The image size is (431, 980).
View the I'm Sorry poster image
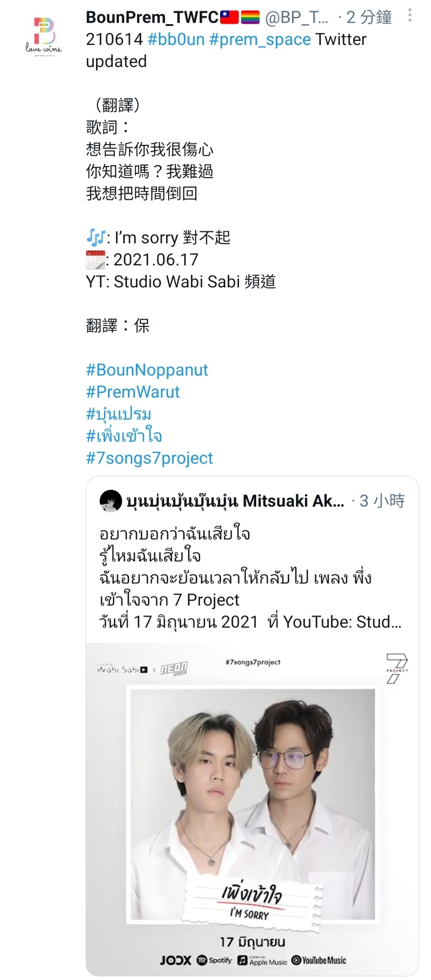[252, 809]
